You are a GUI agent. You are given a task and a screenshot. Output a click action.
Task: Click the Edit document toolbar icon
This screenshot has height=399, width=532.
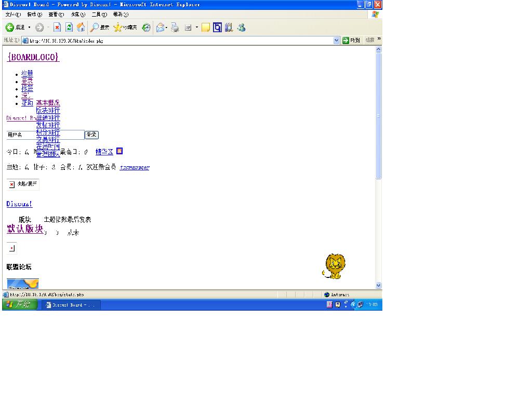pos(188,28)
